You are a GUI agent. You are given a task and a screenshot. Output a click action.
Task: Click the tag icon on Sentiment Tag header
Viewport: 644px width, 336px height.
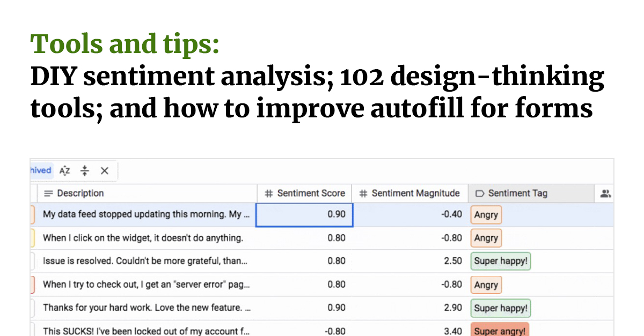point(478,193)
